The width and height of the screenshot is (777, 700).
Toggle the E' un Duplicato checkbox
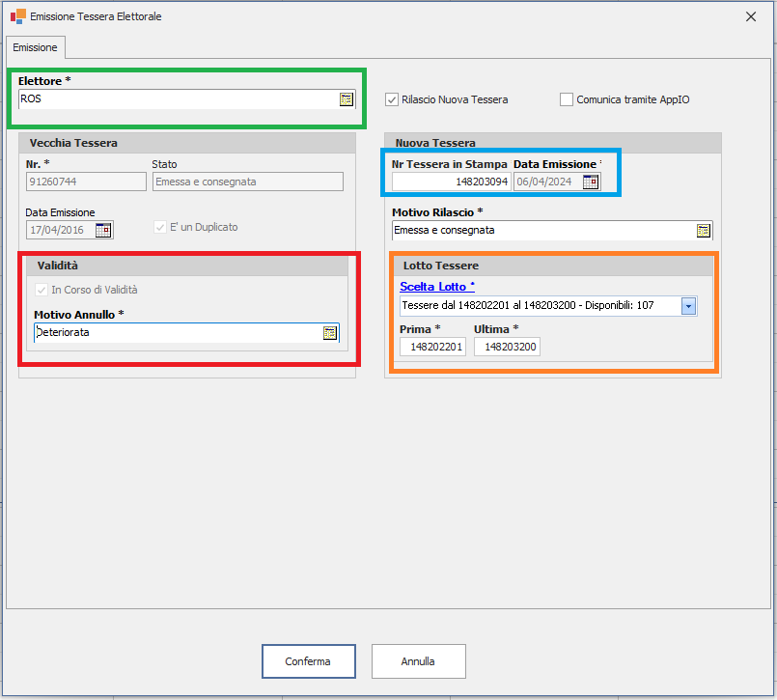(x=160, y=227)
